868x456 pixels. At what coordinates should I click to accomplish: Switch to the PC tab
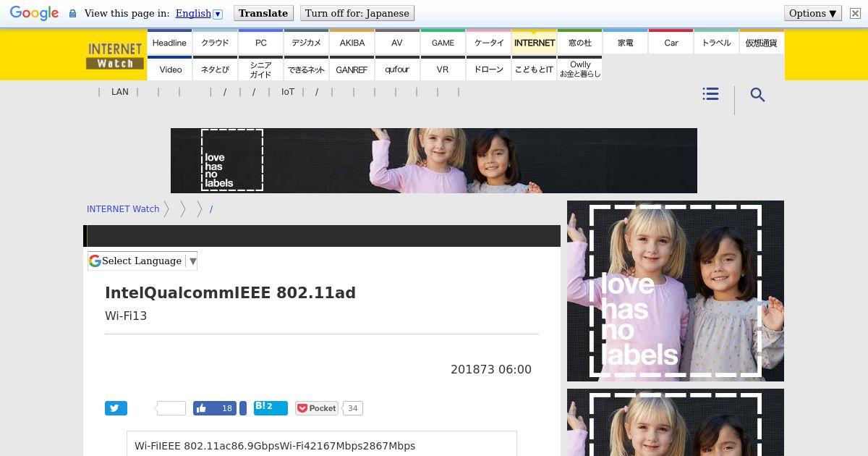(261, 43)
